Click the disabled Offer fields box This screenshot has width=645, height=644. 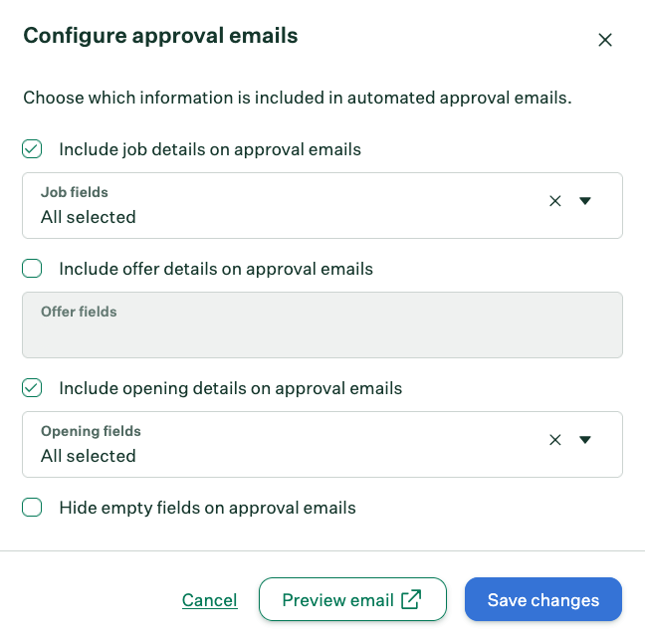[322, 324]
